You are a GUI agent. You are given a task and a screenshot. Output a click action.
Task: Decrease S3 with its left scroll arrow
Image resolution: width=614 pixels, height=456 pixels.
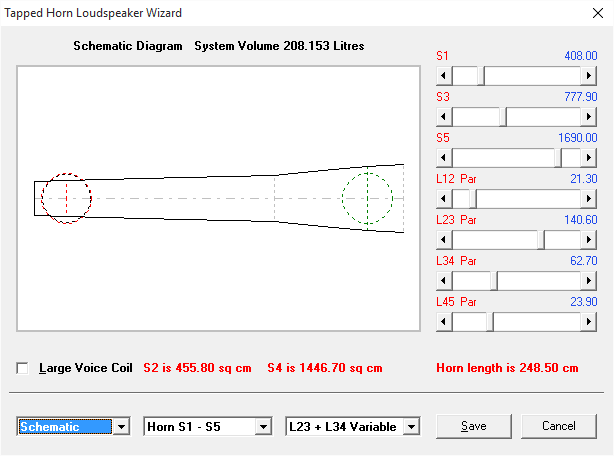tap(444, 117)
